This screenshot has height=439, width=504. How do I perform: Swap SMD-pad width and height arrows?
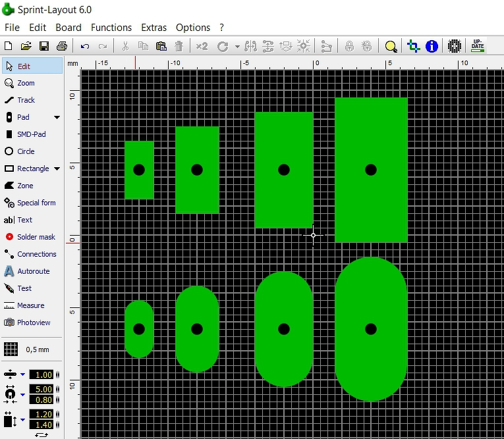[x=42, y=435]
